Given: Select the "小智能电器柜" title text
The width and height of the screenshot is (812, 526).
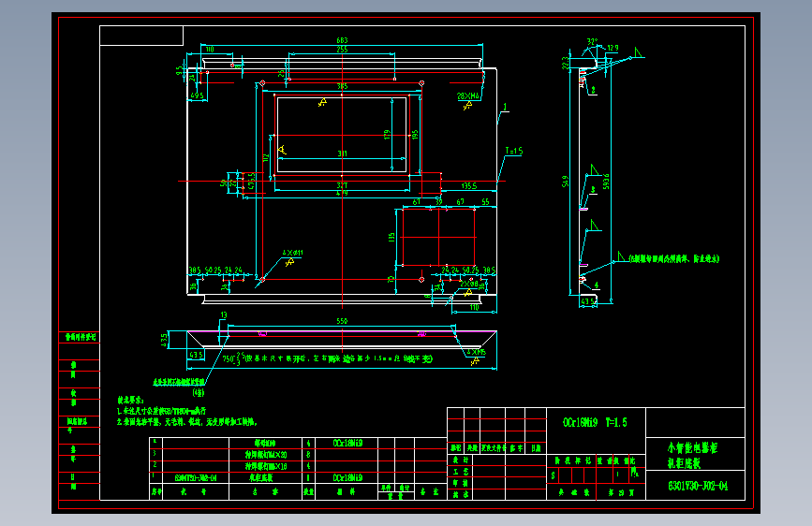Looking at the screenshot, I should click(x=692, y=447).
